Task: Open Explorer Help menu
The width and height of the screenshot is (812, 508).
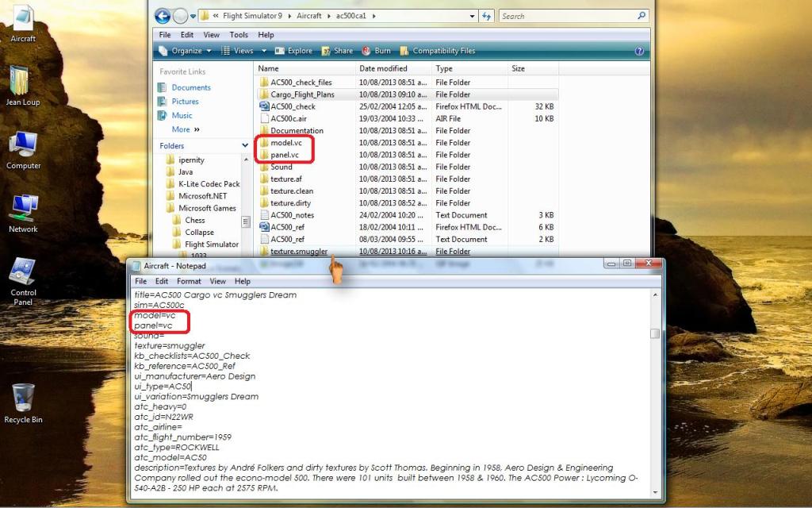Action: click(266, 35)
